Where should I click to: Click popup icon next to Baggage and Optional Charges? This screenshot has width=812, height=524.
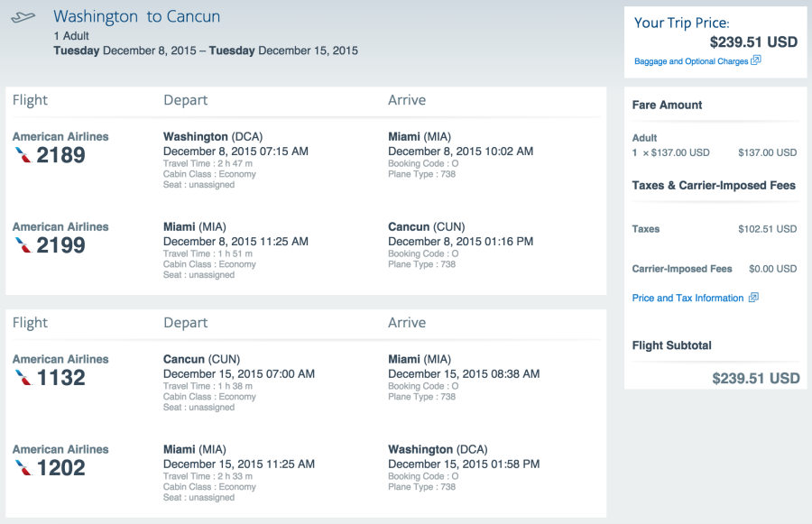tap(756, 60)
